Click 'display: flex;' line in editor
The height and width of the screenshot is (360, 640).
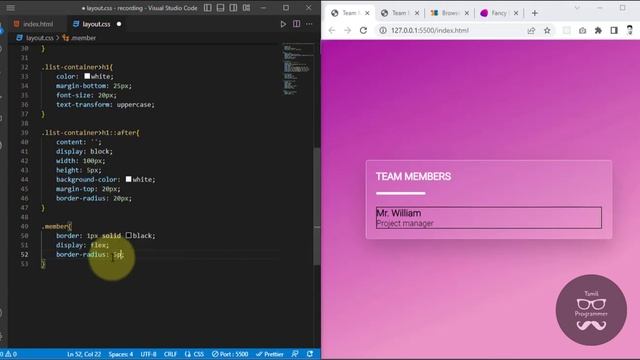[x=82, y=245]
